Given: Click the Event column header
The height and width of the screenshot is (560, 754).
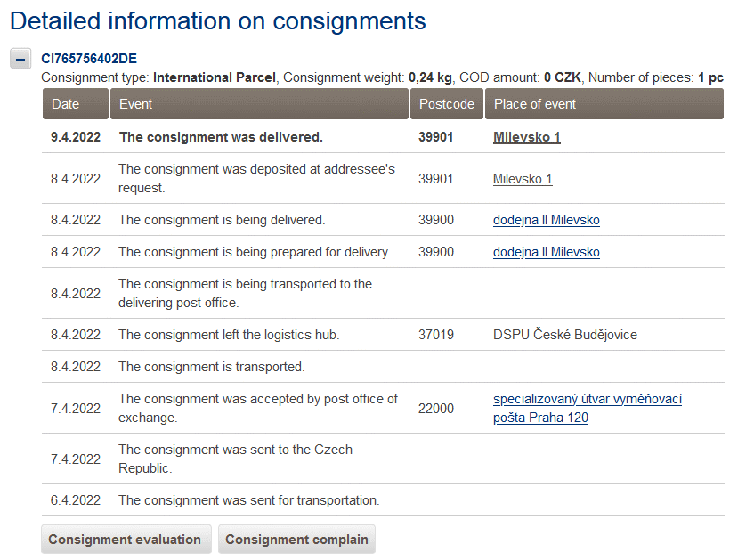Looking at the screenshot, I should pyautogui.click(x=136, y=104).
